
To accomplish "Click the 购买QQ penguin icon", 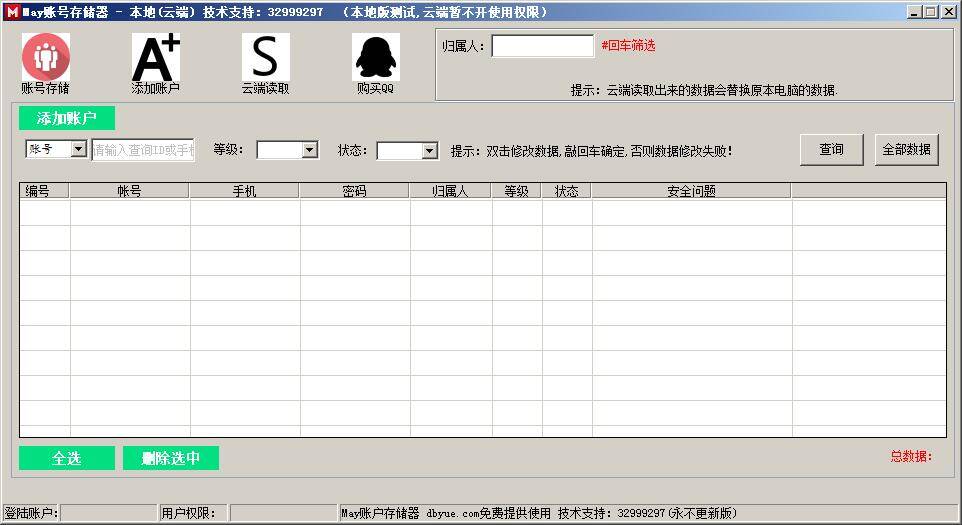I will coord(376,57).
